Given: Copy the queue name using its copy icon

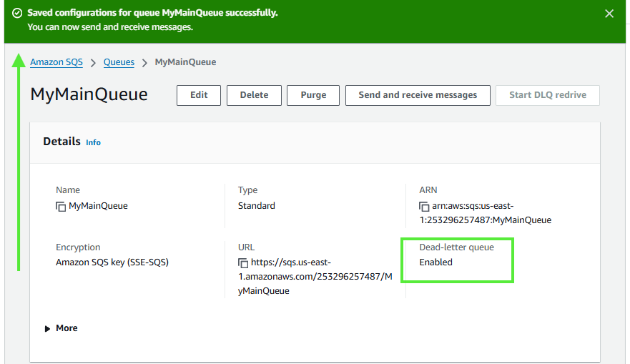Looking at the screenshot, I should tap(61, 206).
